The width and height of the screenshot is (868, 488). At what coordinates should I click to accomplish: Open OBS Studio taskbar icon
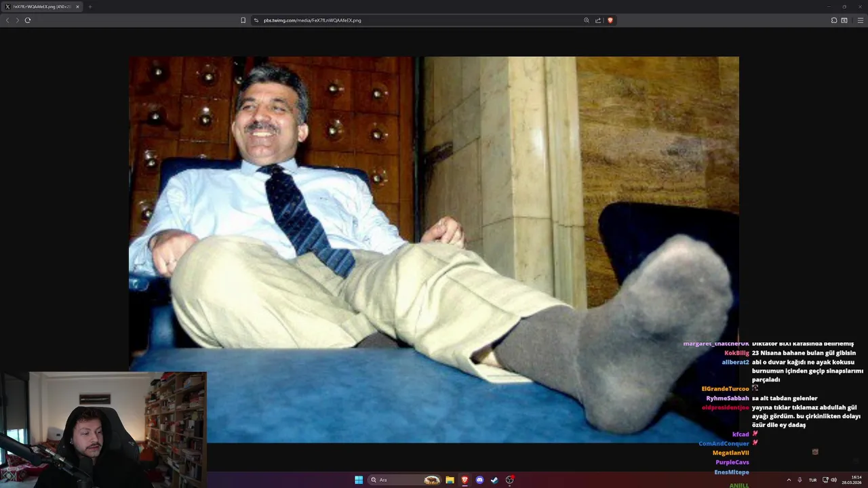point(509,480)
